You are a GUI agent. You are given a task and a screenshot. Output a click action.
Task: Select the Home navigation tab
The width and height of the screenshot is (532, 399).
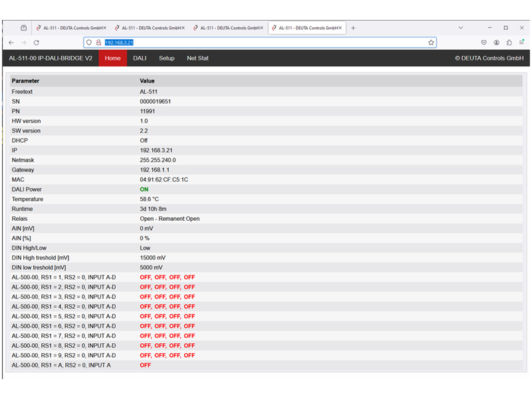(x=112, y=59)
